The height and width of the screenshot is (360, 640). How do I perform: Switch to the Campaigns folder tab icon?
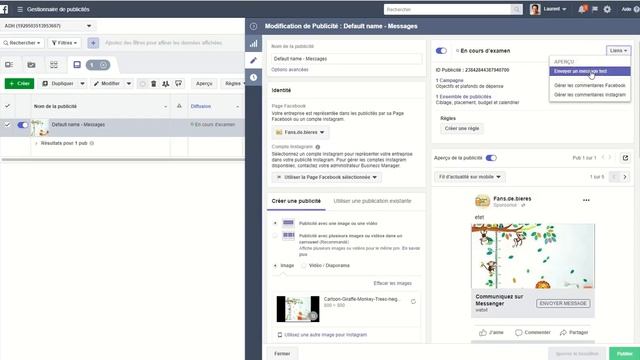click(x=31, y=64)
